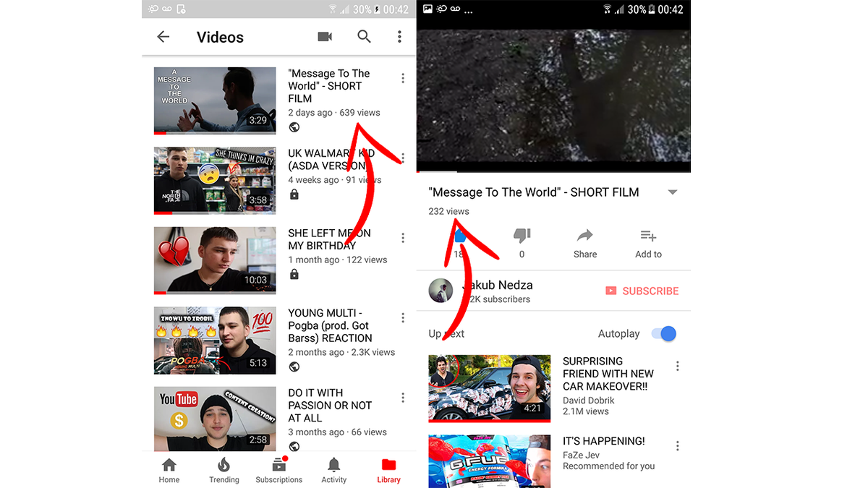Click the "2.1M views" count
This screenshot has width=868, height=488.
point(586,411)
